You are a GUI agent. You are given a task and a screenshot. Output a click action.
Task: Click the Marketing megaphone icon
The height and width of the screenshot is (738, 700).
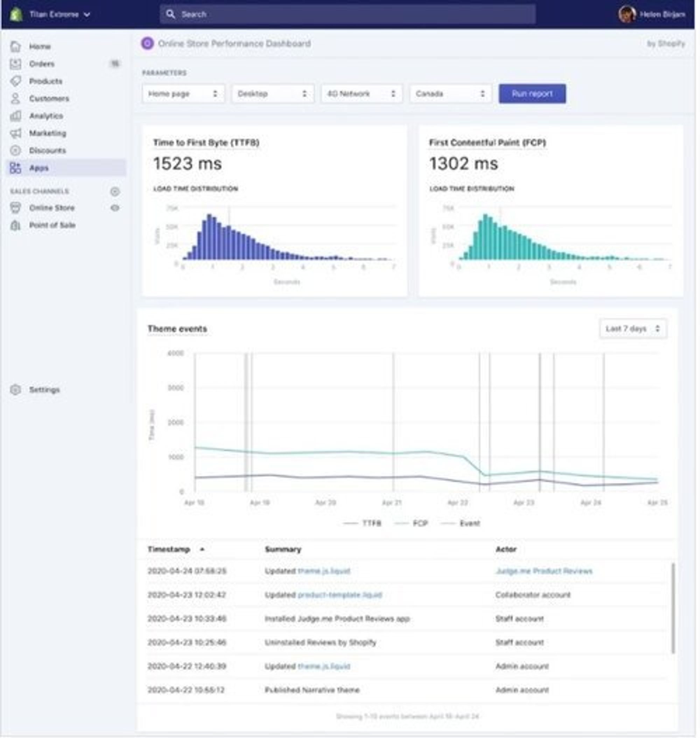click(15, 133)
